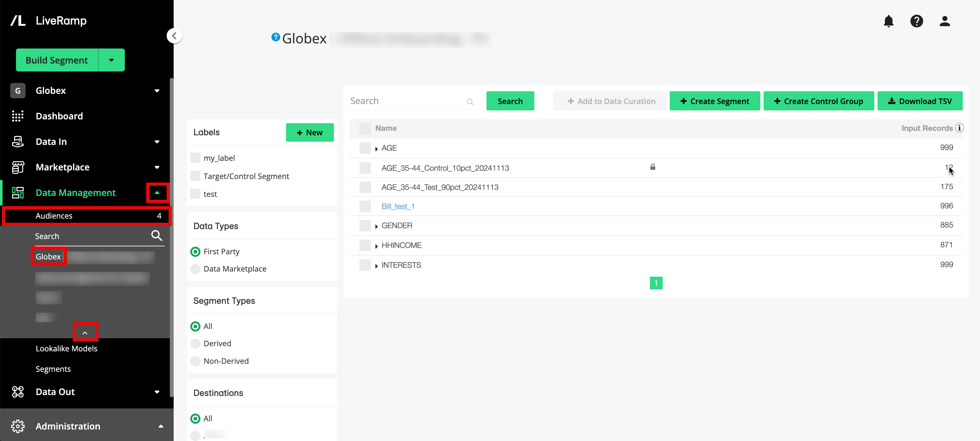Click the sidebar vertical scrollbar

coord(171,238)
